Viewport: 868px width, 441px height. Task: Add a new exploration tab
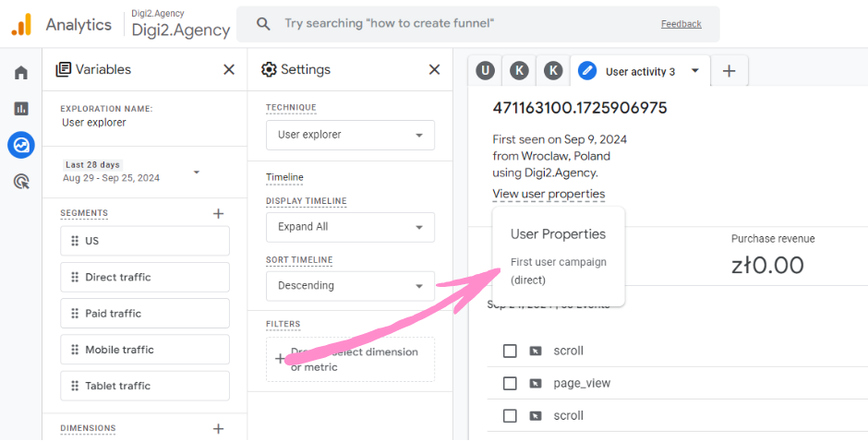point(729,71)
